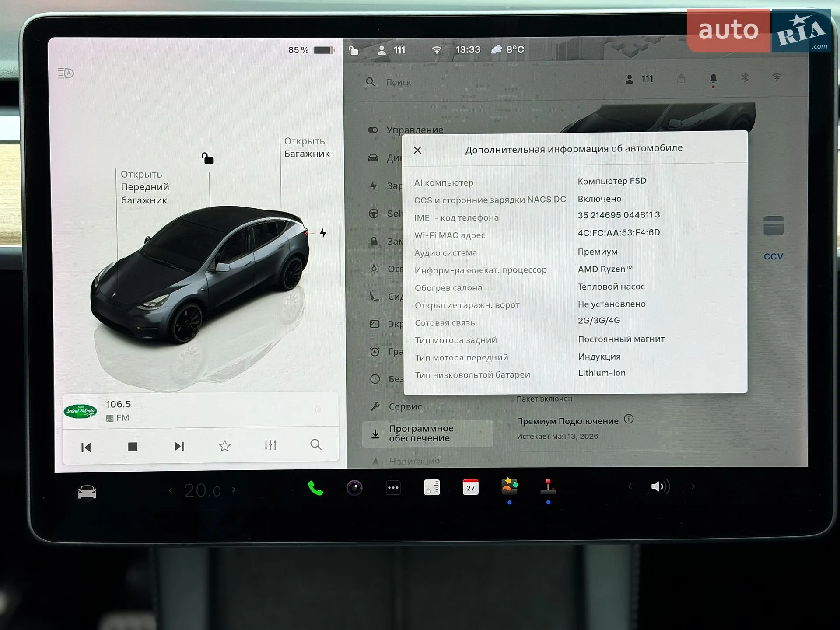Open the schedule menu with clock-bolt icon
This screenshot has height=630, width=840.
(374, 352)
